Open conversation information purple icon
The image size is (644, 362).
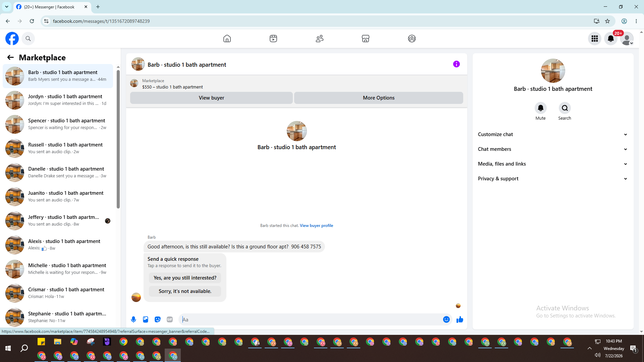pyautogui.click(x=457, y=64)
